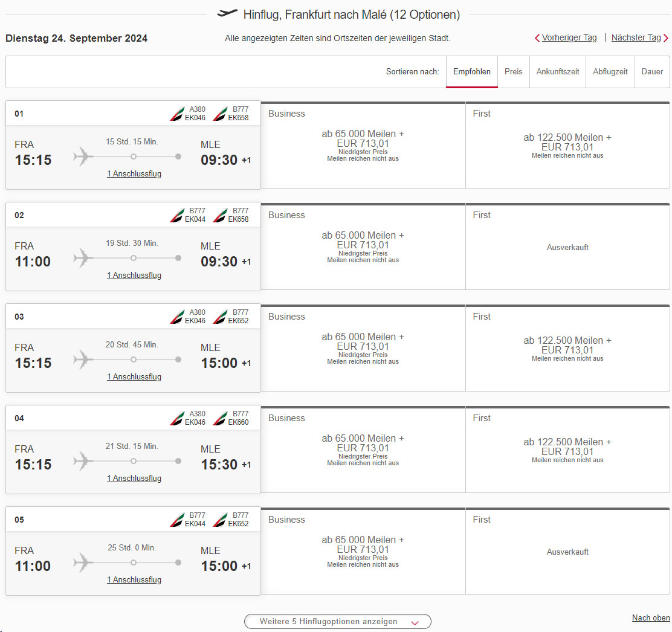Click the departing plane icon in option 03's itinerary
Image resolution: width=672 pixels, height=632 pixels.
pyautogui.click(x=82, y=359)
